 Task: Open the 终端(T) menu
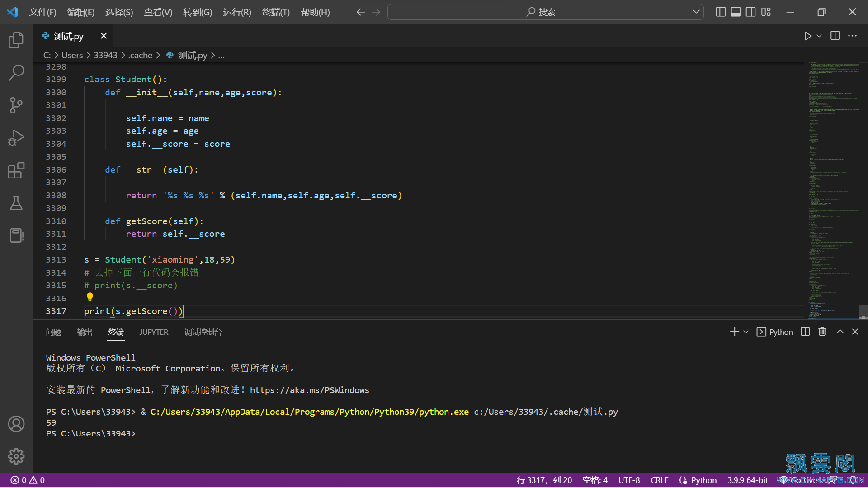pos(276,12)
